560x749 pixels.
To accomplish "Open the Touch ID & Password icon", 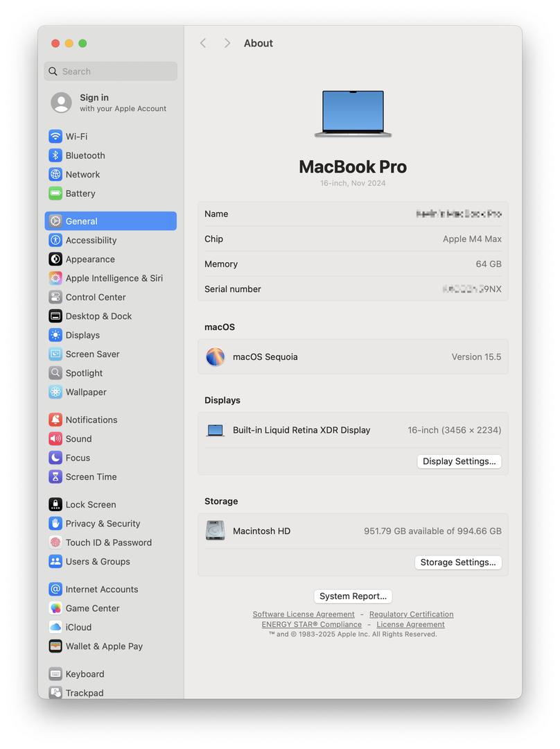I will click(55, 542).
